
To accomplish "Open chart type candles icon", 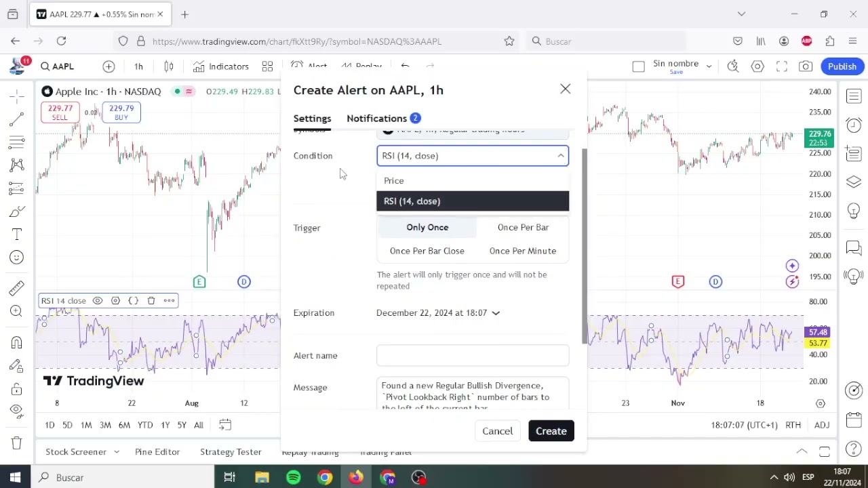I will click(169, 66).
